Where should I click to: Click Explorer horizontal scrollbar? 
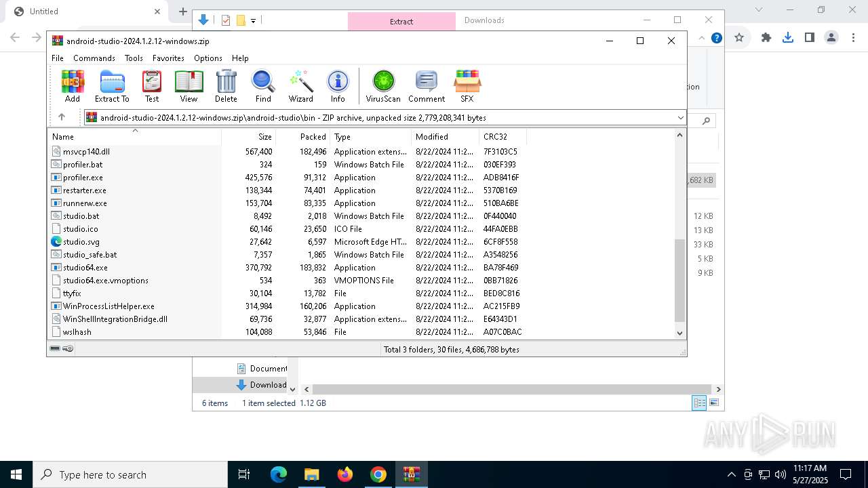pyautogui.click(x=511, y=389)
